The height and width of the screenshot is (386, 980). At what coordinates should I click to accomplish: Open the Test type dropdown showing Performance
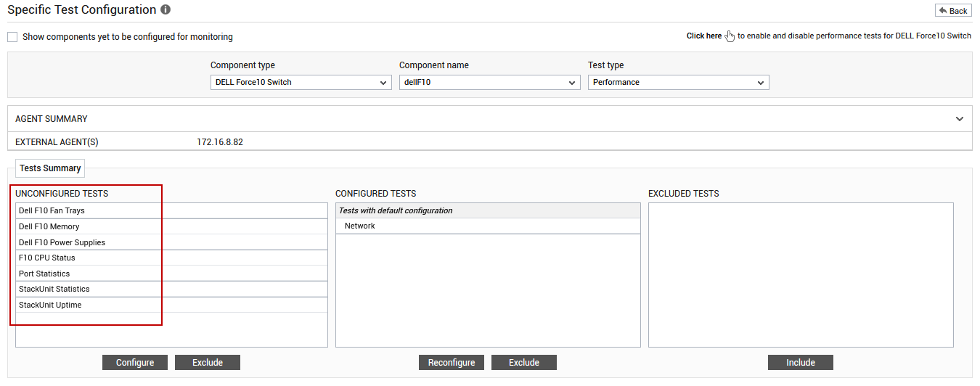[679, 83]
